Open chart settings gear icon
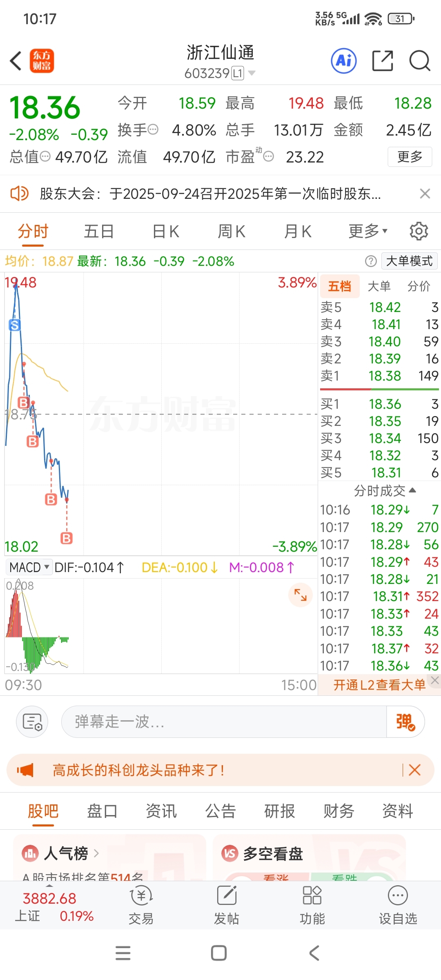Viewport: 441px width, 980px height. click(x=419, y=232)
